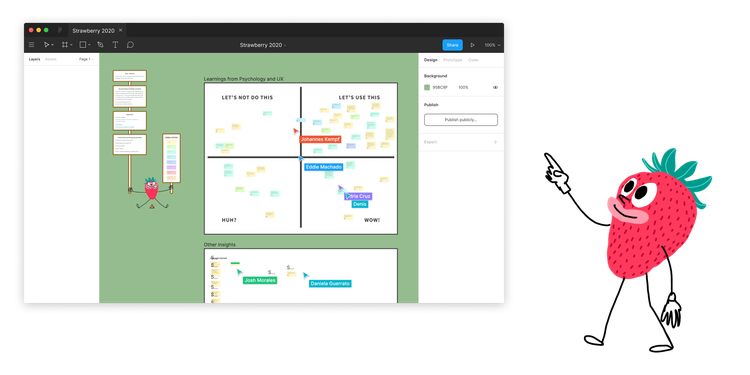
Task: Select the Other insights frame title
Action: [x=220, y=244]
